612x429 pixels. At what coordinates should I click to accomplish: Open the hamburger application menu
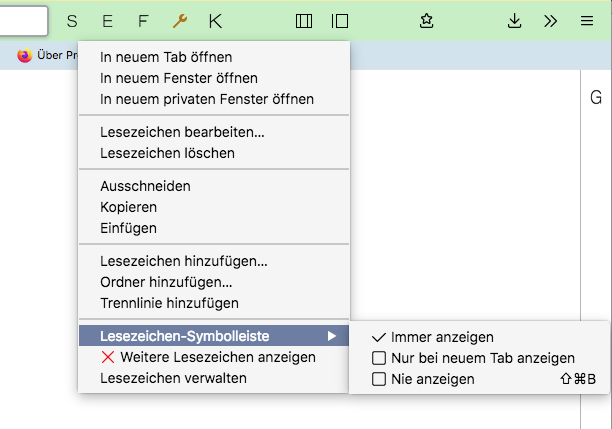[587, 20]
